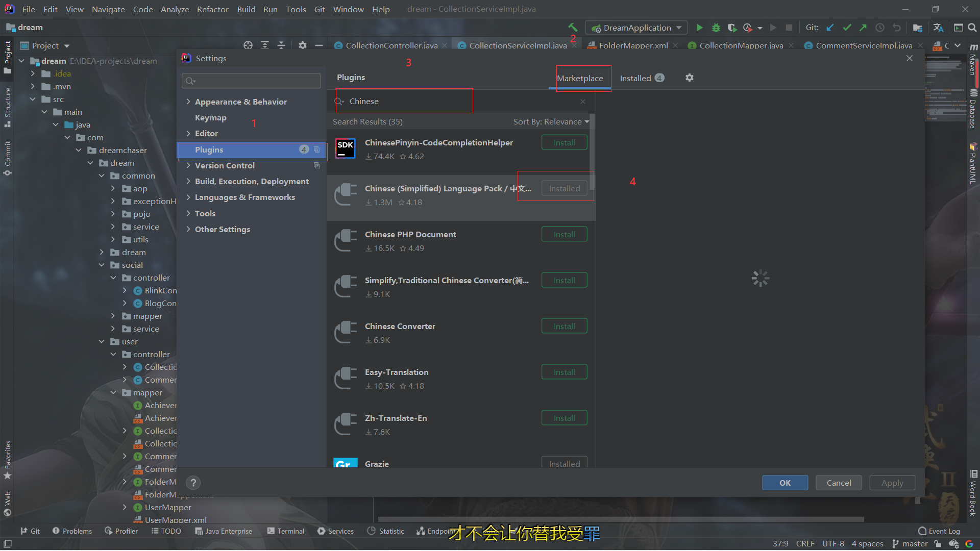Open the Refactor menu

click(212, 9)
